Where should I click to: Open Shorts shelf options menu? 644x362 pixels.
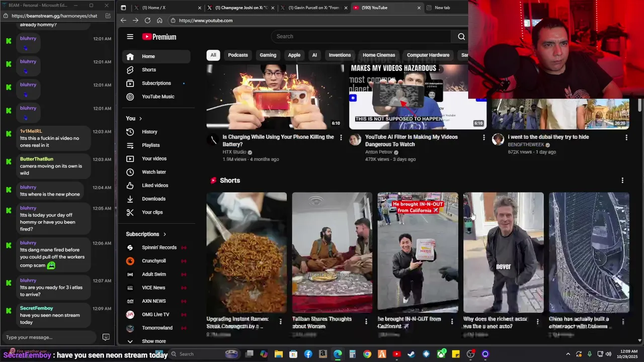[x=622, y=180]
